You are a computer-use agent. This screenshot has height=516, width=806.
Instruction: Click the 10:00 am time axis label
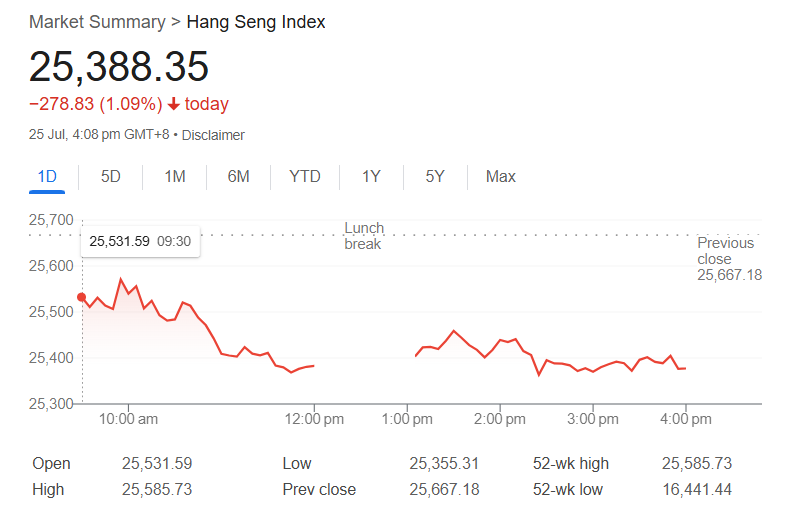coord(129,419)
